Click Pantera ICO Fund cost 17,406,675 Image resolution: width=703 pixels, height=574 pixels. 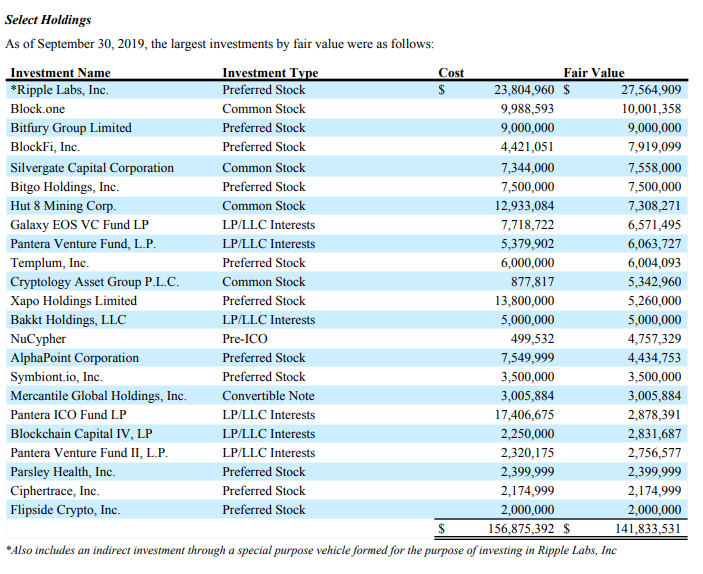(x=524, y=415)
